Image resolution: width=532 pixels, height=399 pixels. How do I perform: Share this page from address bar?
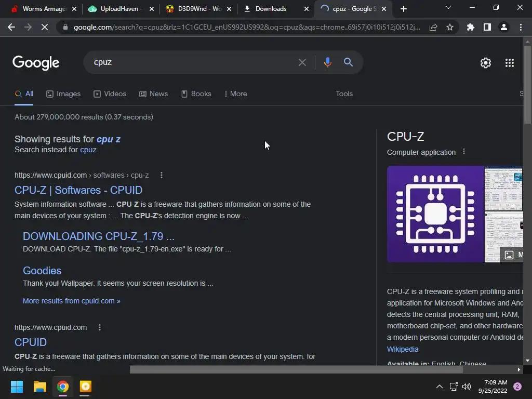(x=433, y=27)
